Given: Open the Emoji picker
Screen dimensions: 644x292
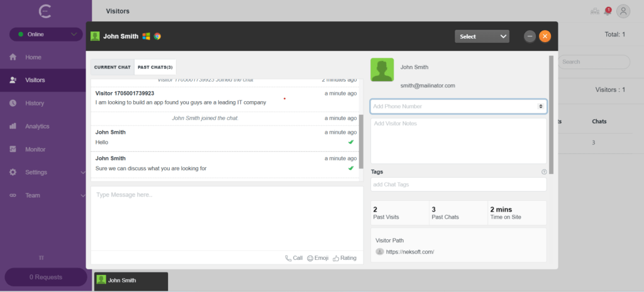Looking at the screenshot, I should click(x=318, y=258).
